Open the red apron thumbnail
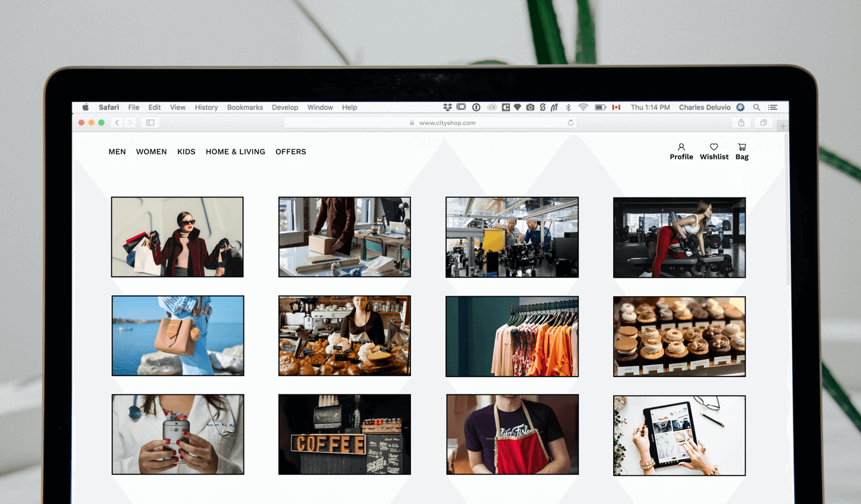This screenshot has width=861, height=504. tap(513, 435)
